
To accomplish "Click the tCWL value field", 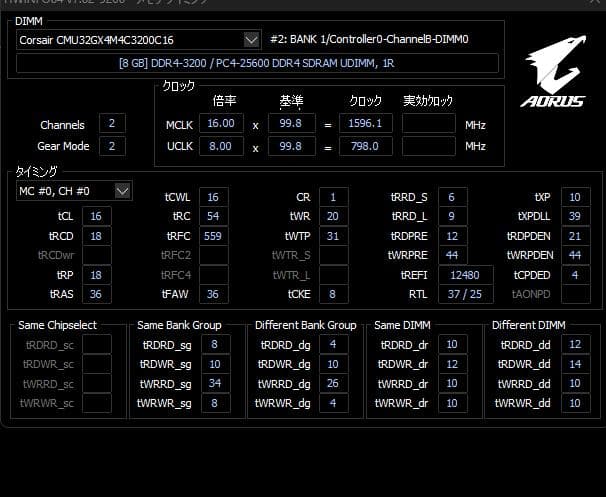I will tap(213, 197).
